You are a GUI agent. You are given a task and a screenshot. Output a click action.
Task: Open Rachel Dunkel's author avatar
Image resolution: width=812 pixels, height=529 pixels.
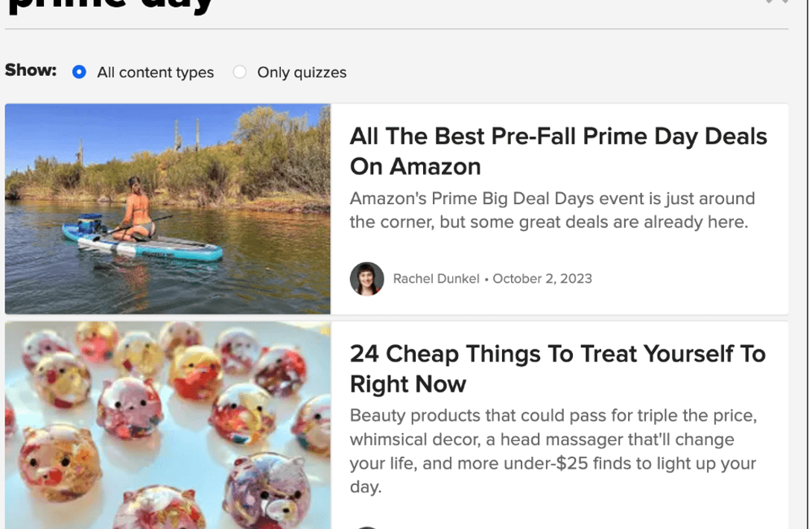pos(367,279)
